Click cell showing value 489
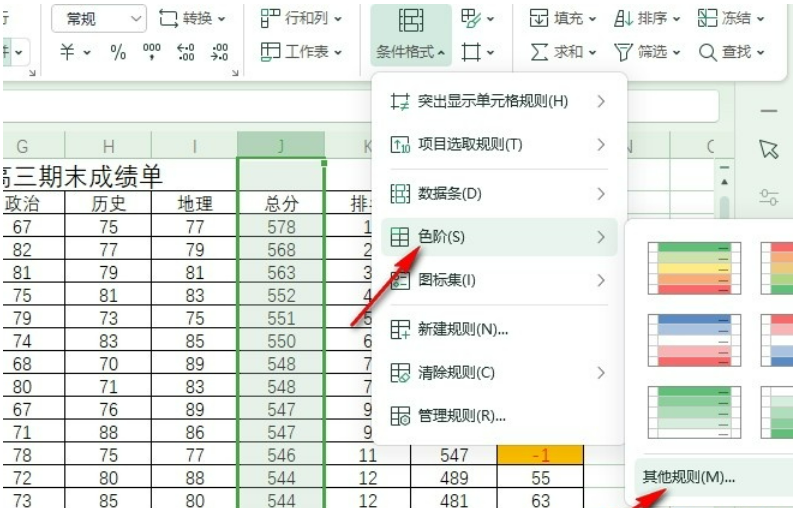795x508 pixels. tap(454, 478)
